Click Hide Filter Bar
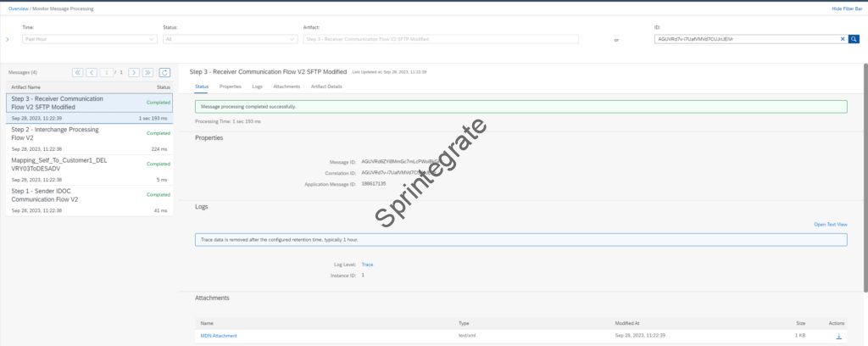This screenshot has width=868, height=346. click(847, 8)
